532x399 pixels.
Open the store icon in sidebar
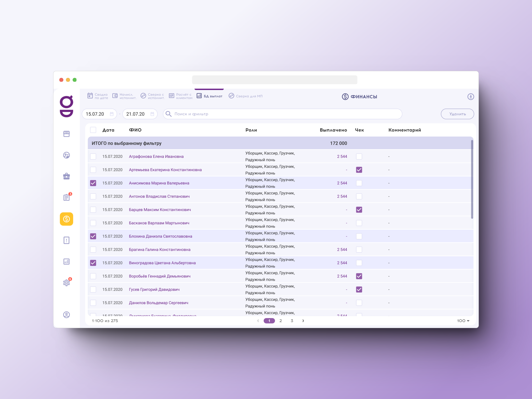66,134
